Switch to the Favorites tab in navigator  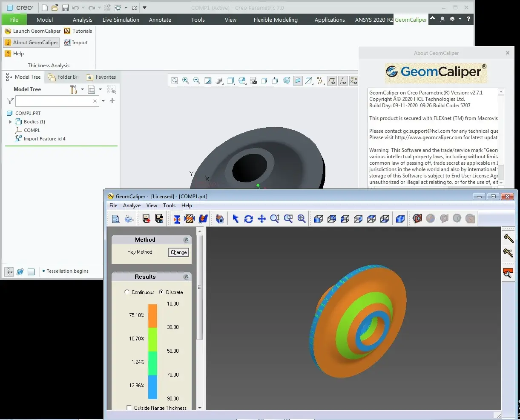pyautogui.click(x=101, y=77)
